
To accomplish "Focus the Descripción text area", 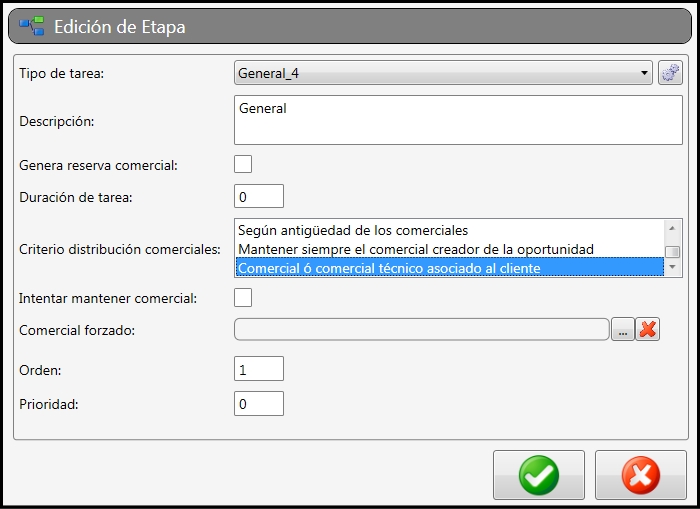I will click(x=458, y=120).
